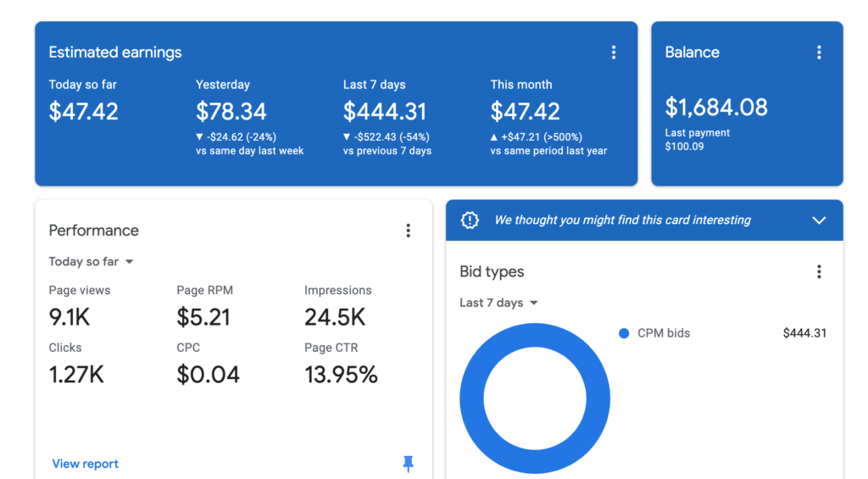Pin the Performance card with the pin icon
Image resolution: width=868 pixels, height=479 pixels.
point(408,463)
